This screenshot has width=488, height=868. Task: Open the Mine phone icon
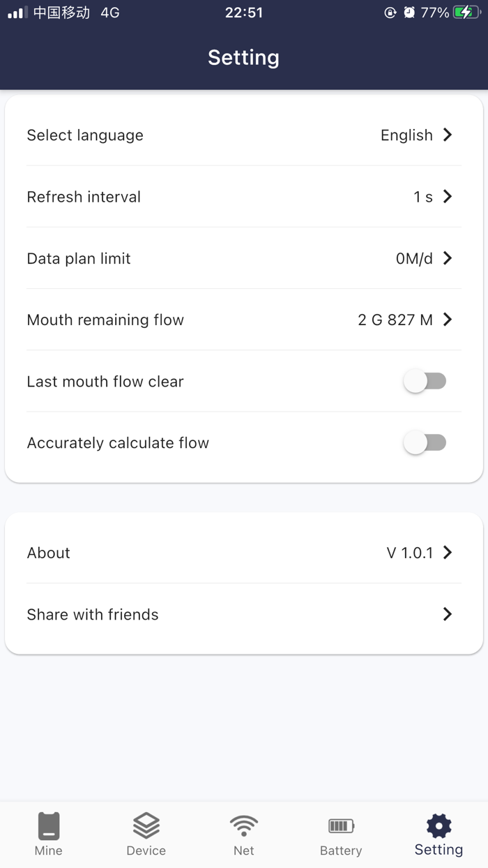point(49,826)
